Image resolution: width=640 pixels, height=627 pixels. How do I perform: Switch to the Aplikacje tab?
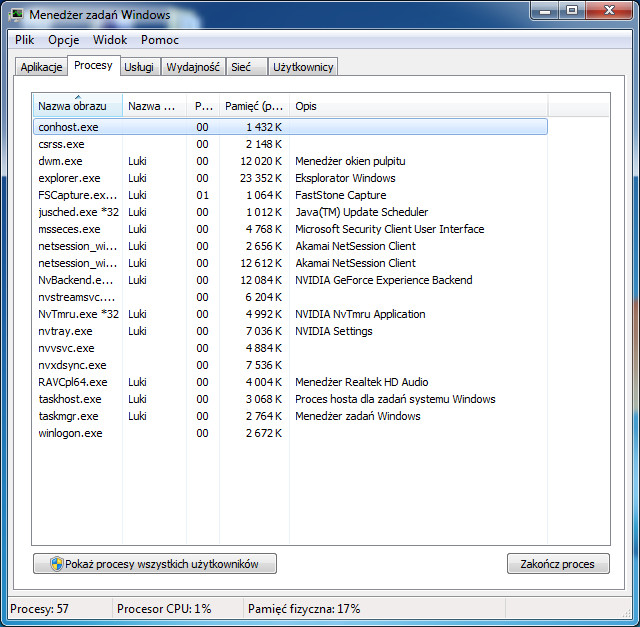(x=41, y=67)
